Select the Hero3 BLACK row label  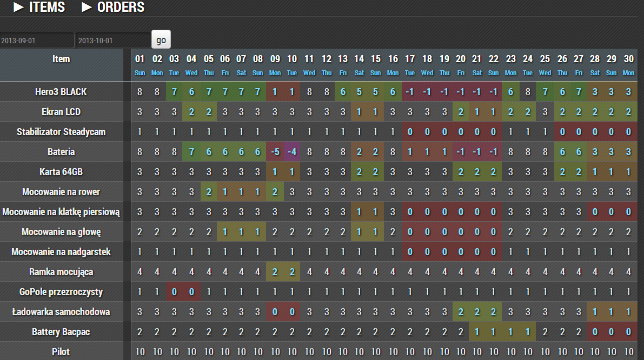[61, 91]
